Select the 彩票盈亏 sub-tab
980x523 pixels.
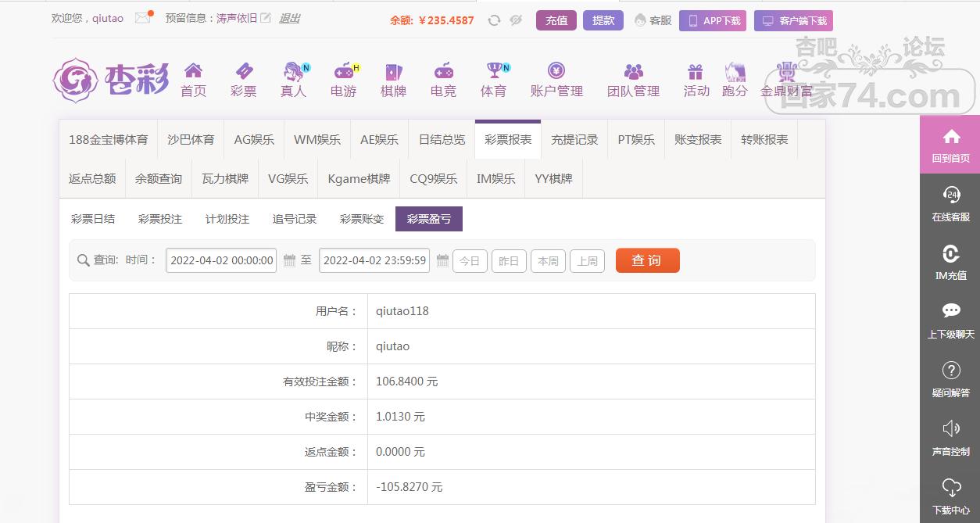429,219
